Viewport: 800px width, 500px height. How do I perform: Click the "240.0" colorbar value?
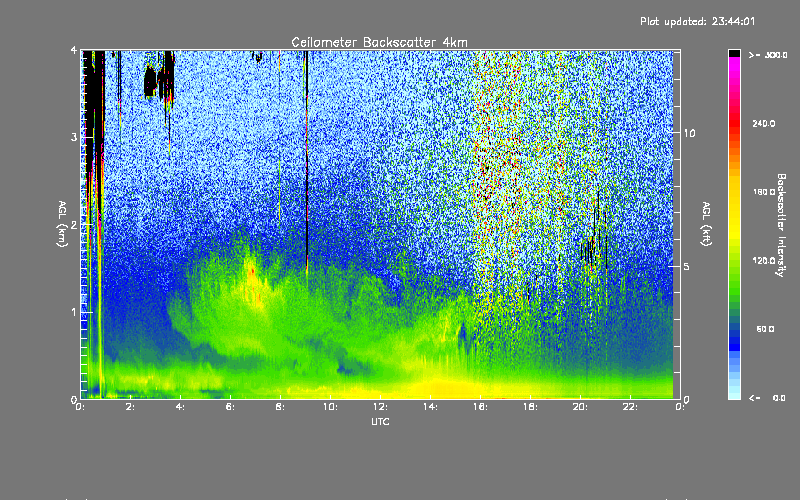pos(764,123)
